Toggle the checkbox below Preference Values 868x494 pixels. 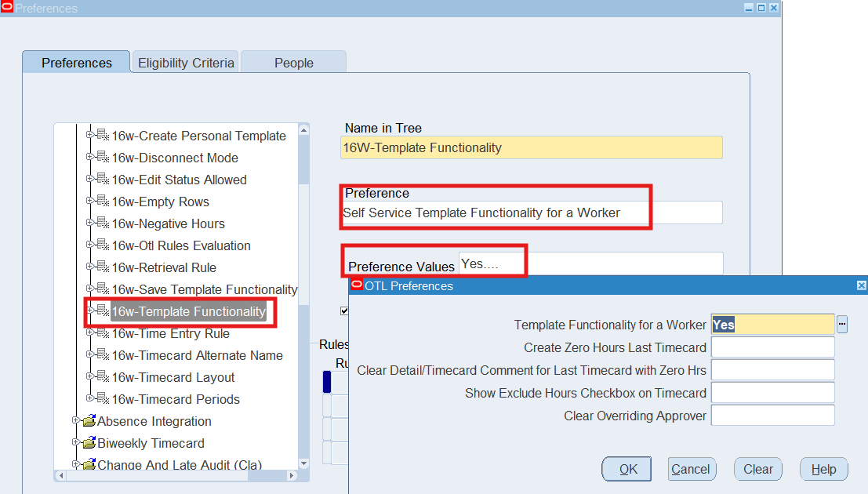344,311
